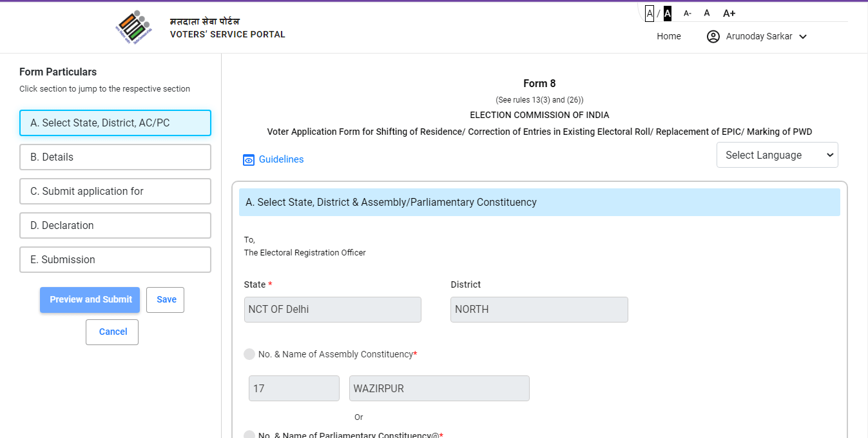Screen dimensions: 868x438
Task: Open the Home link
Action: tap(668, 37)
